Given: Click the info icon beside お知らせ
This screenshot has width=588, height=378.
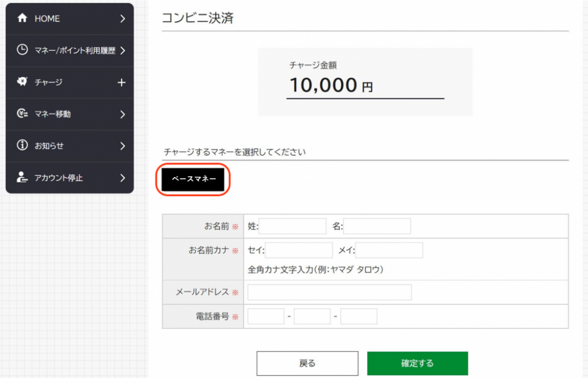Looking at the screenshot, I should [22, 146].
